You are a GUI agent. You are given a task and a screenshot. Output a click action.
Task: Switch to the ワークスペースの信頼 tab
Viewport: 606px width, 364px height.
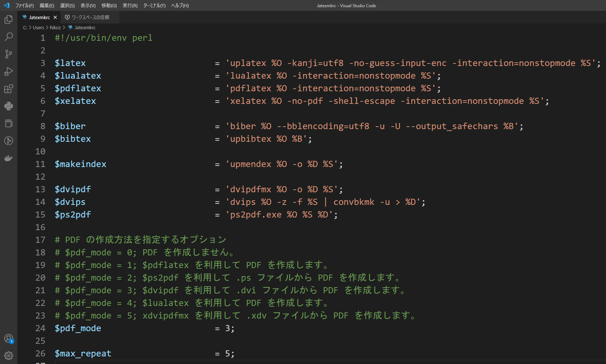(90, 17)
